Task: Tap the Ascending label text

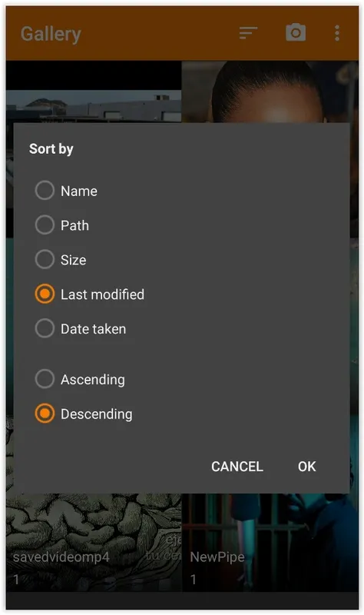Action: point(93,380)
